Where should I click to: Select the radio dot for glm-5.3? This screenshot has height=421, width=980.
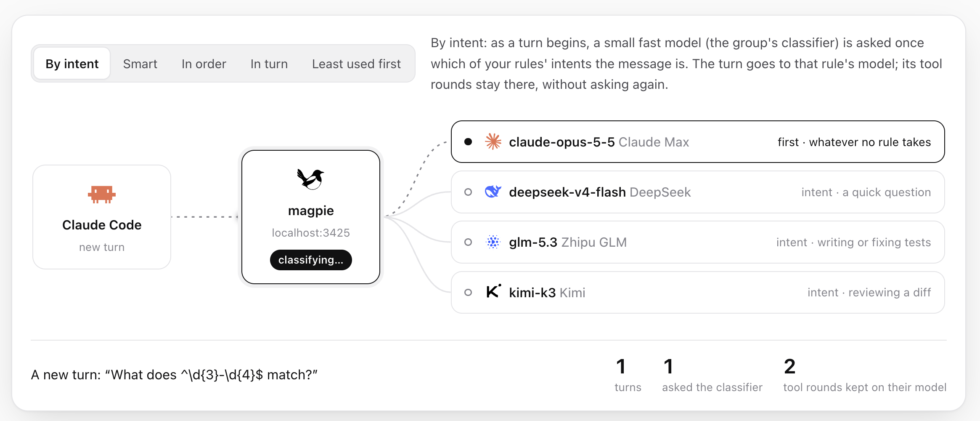pos(468,242)
